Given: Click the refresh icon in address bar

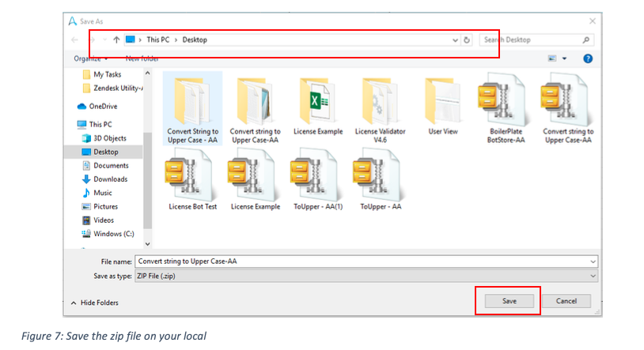Looking at the screenshot, I should [467, 40].
